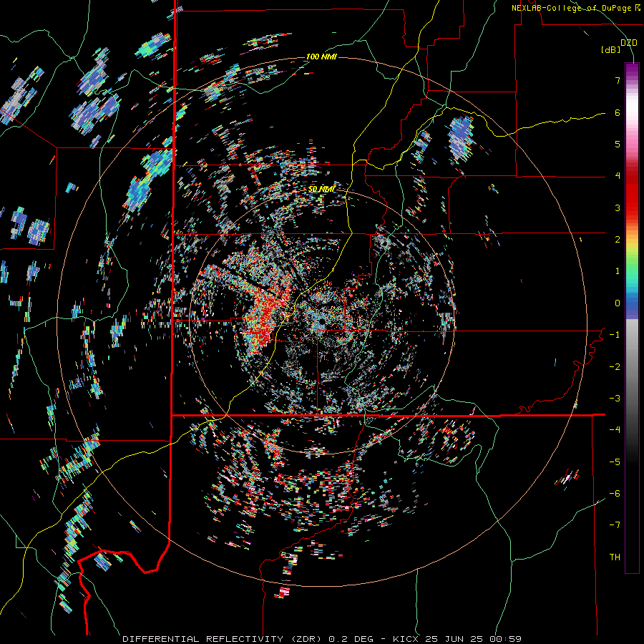Click the 4 value on the dB scale

point(618,176)
